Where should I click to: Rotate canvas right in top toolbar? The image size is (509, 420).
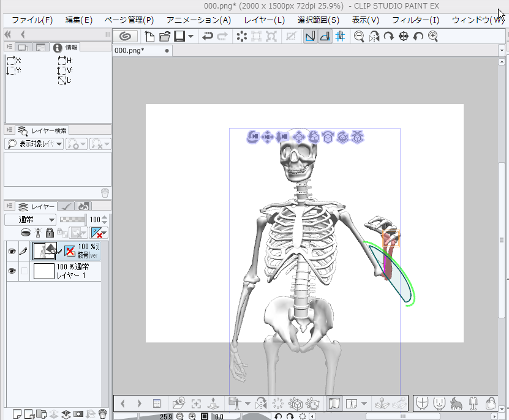click(x=388, y=36)
